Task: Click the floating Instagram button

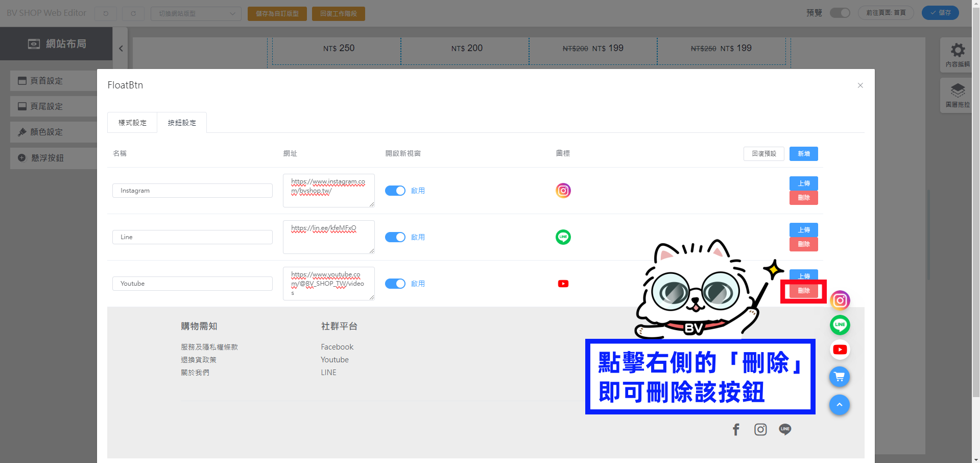Action: [840, 300]
